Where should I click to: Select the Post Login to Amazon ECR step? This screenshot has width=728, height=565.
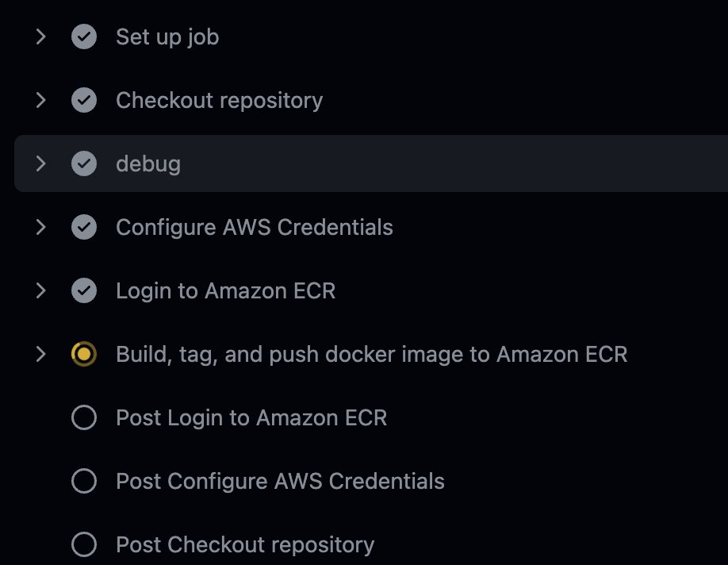point(251,417)
